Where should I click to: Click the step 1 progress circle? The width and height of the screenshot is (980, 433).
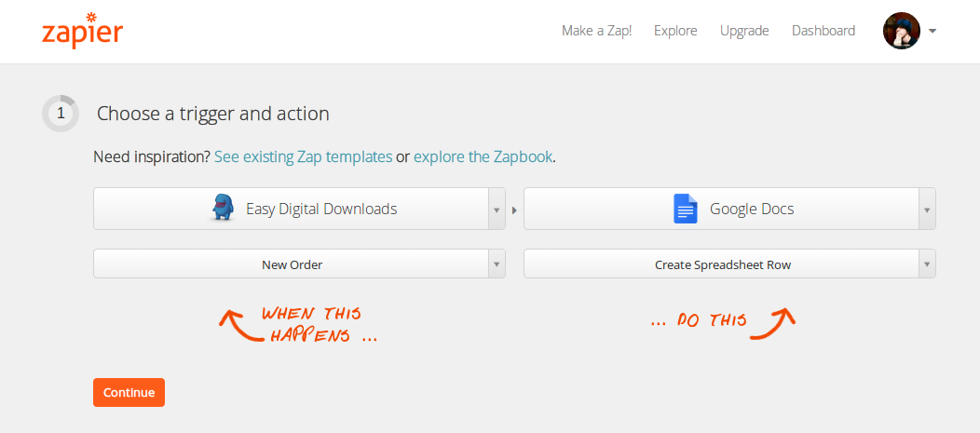(x=61, y=114)
